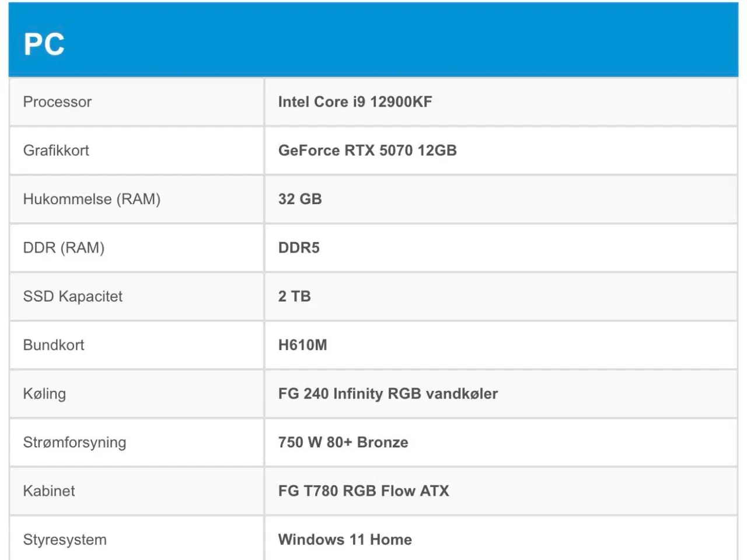Select the H610M motherboard value

click(302, 345)
